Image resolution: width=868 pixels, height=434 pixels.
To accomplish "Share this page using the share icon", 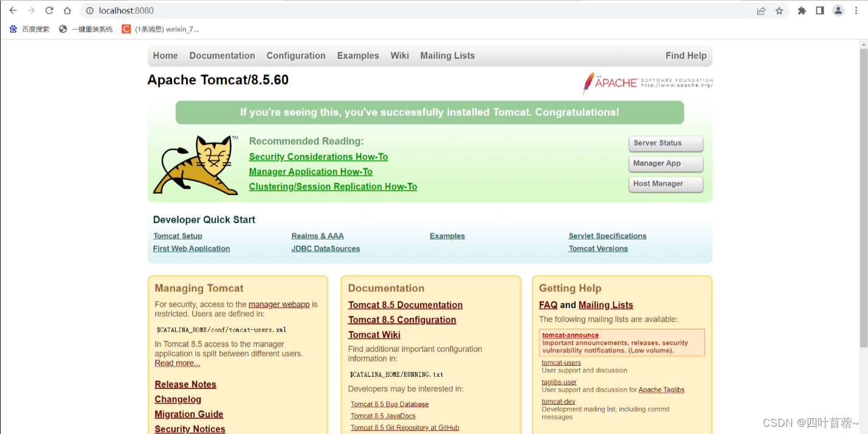I will [761, 10].
